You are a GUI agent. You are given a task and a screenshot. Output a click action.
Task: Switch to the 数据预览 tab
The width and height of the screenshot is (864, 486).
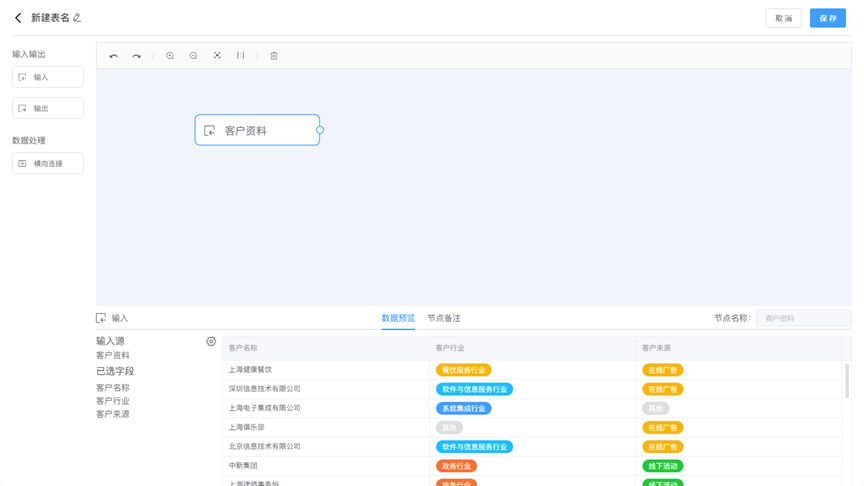click(x=398, y=318)
